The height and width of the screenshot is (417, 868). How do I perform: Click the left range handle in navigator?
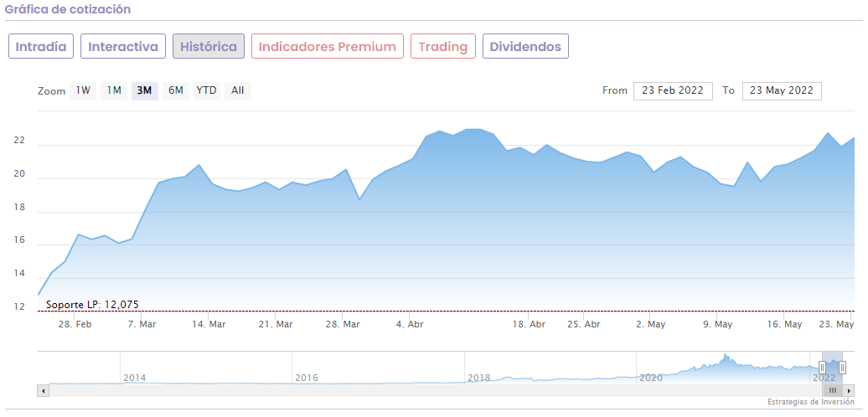(x=823, y=367)
